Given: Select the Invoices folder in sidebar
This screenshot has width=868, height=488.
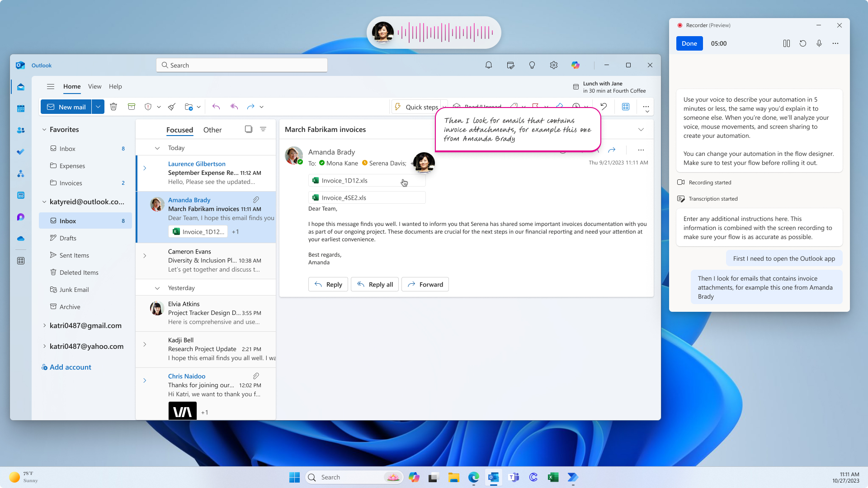Looking at the screenshot, I should coord(71,183).
